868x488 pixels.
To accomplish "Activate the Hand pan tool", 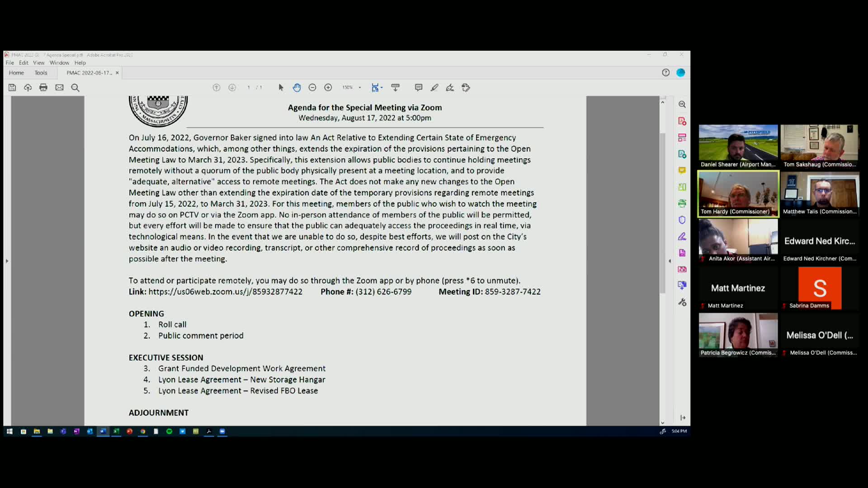I will (x=297, y=88).
